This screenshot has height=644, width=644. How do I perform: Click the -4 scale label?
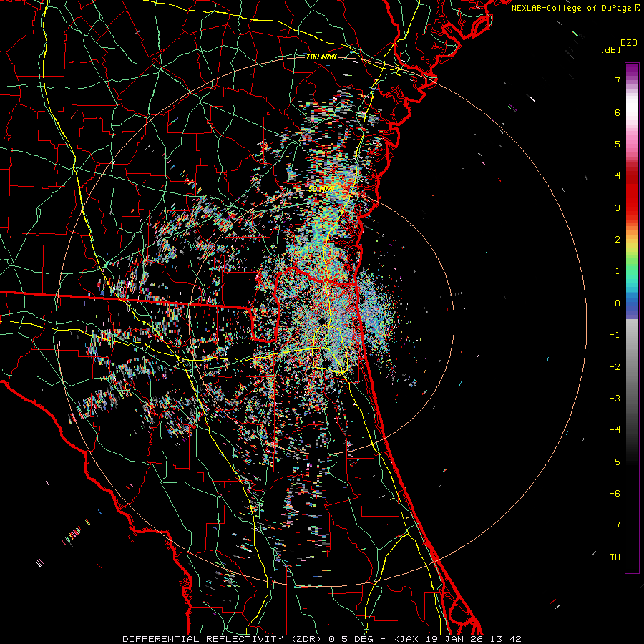click(x=615, y=430)
